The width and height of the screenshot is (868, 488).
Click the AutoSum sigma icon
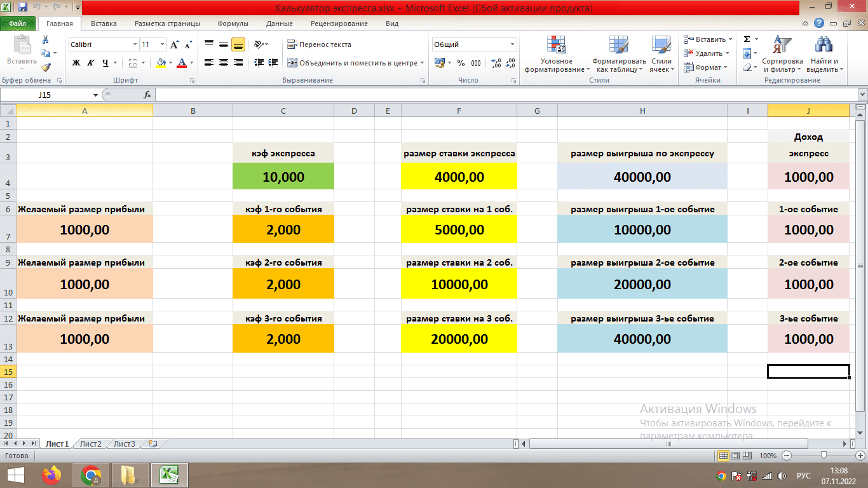tap(747, 39)
